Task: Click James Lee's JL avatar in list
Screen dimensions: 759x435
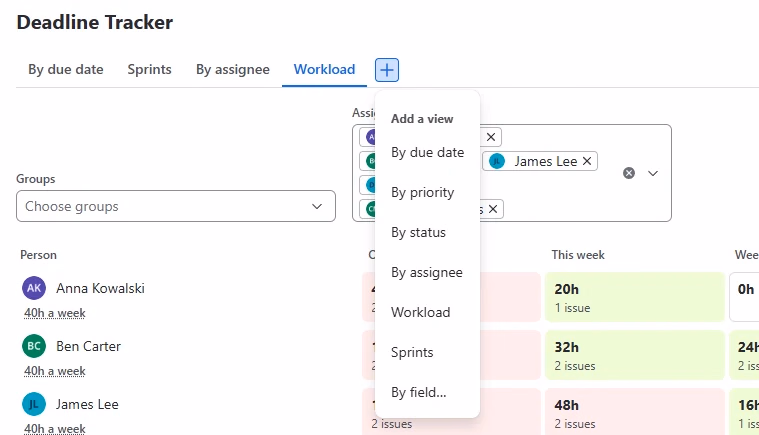Action: point(34,404)
